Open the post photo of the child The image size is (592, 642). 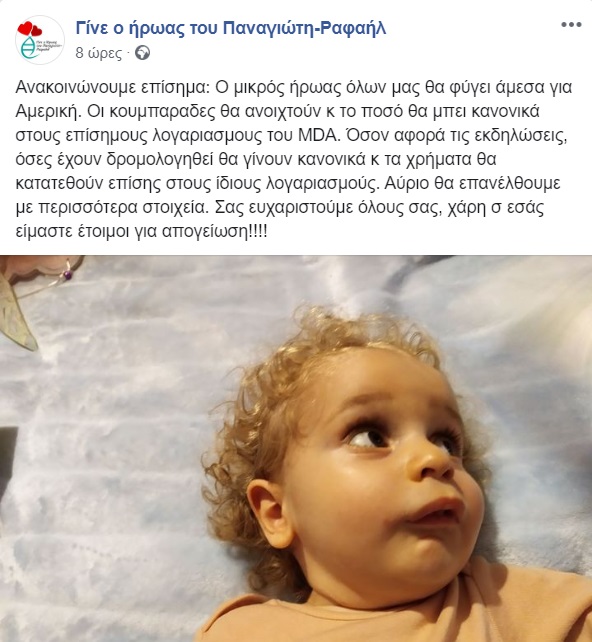click(x=296, y=448)
